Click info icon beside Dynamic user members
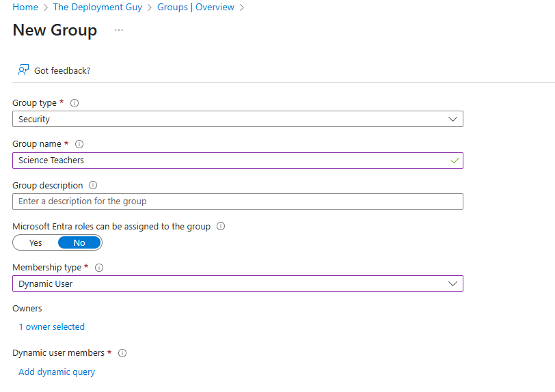Screen dimensions: 555x392 click(x=122, y=353)
